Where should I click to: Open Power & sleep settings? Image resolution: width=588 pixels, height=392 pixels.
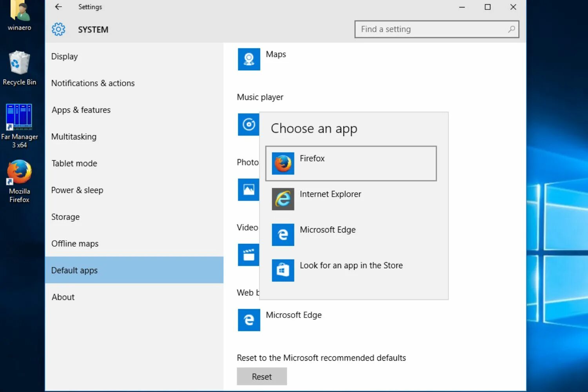click(134, 190)
